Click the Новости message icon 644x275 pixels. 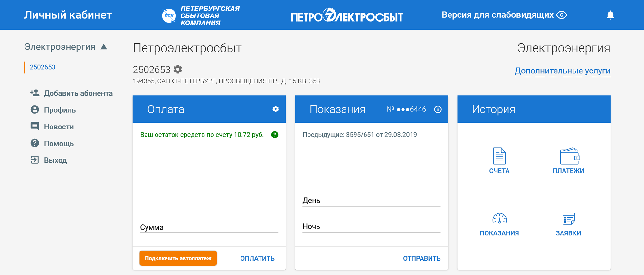[x=35, y=126]
